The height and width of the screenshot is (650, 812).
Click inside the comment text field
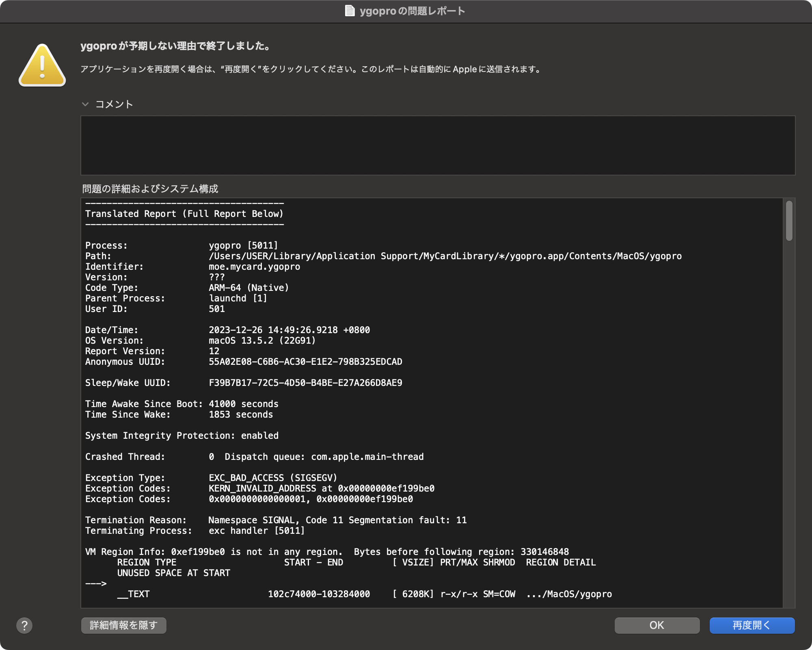coord(438,145)
